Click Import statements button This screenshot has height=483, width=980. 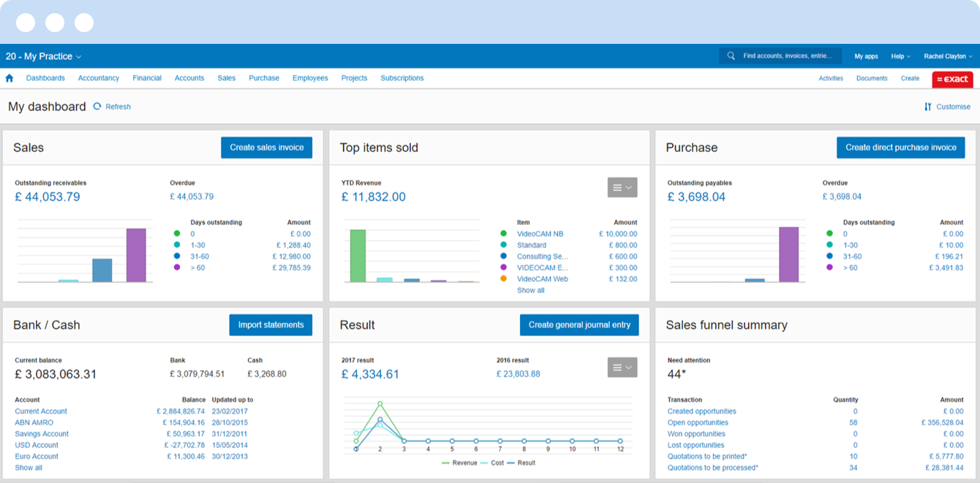point(271,325)
